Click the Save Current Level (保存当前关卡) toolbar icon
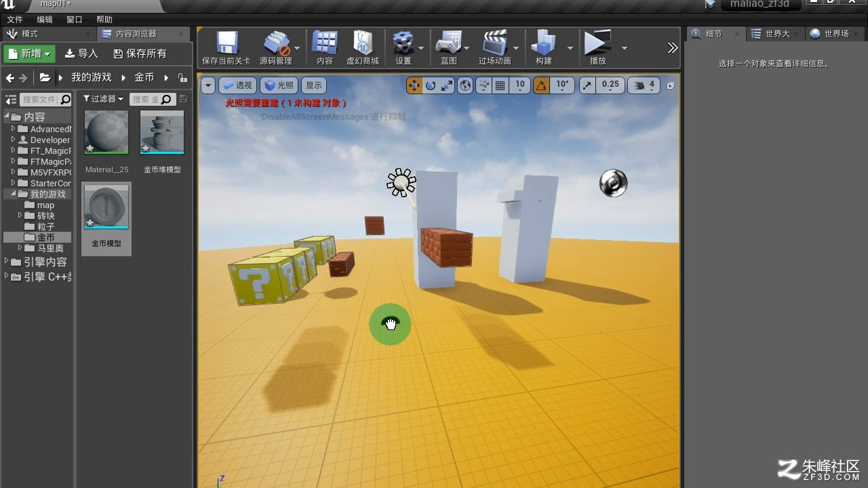 click(226, 48)
